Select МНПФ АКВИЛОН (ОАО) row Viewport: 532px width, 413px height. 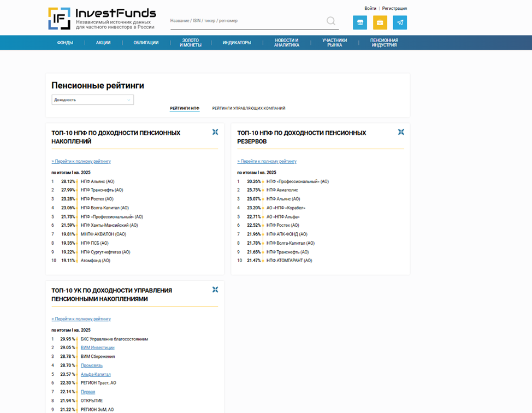[103, 234]
